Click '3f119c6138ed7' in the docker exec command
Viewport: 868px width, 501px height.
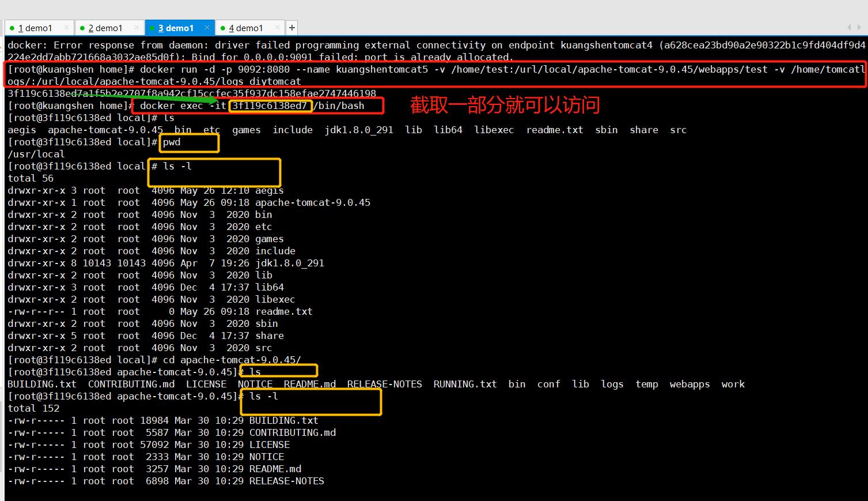270,106
